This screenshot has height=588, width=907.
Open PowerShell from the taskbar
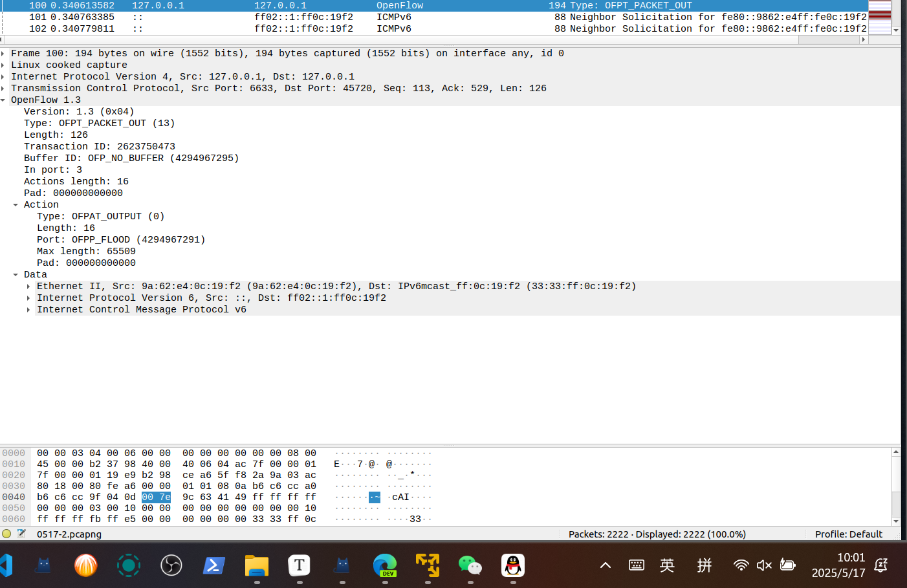coord(214,565)
